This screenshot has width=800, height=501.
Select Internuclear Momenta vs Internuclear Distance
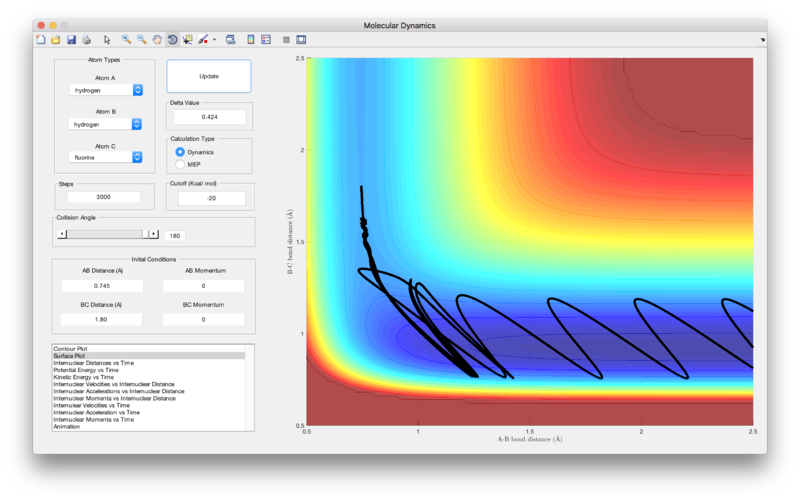point(114,398)
